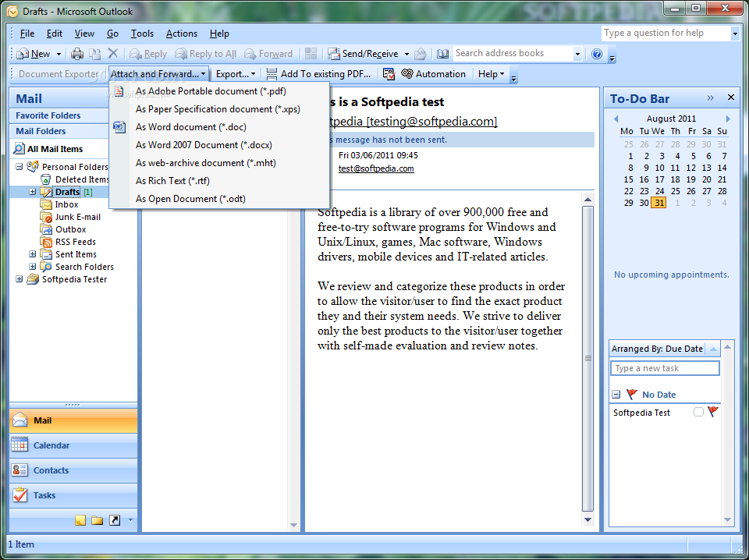Click the Search address books field
The image size is (749, 560).
[513, 54]
